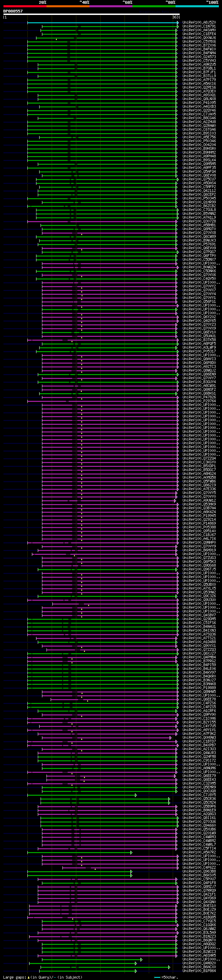Click the UniRef100_A1BQ85 label
The width and height of the screenshot is (222, 980).
pos(199,917)
